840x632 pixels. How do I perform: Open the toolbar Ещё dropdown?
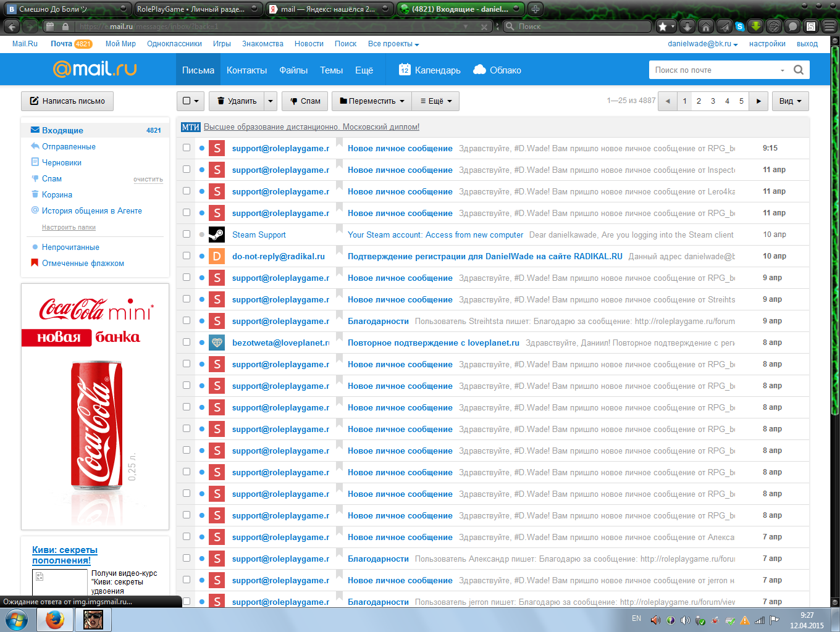click(436, 101)
